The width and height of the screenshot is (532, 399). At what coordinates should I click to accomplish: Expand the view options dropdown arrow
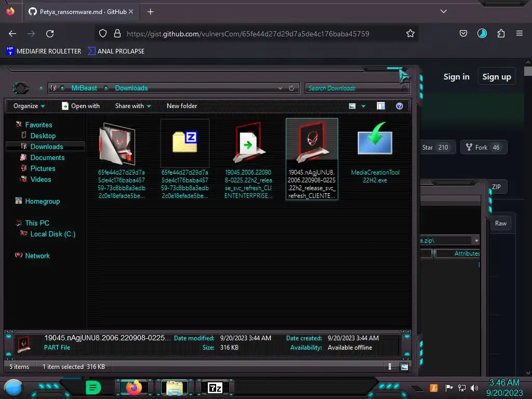point(363,106)
